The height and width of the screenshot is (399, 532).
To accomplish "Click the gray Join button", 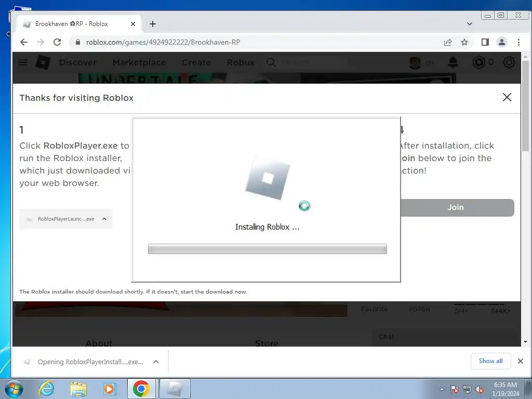I will point(457,207).
